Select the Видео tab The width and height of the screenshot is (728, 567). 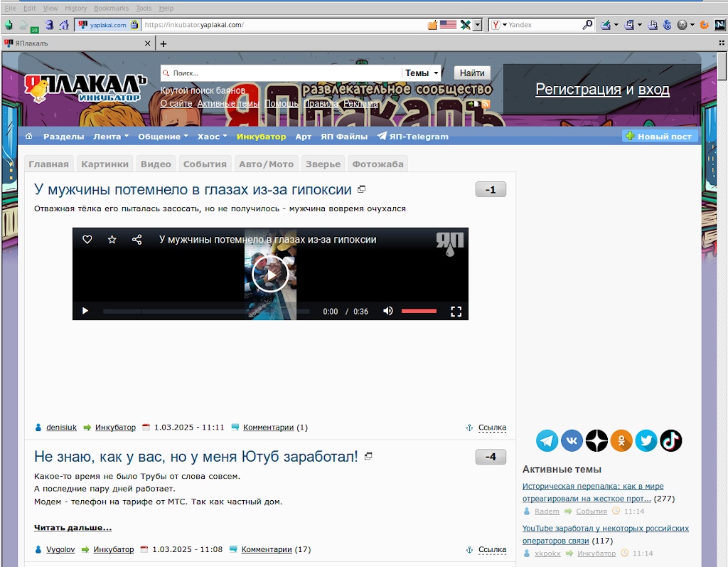point(156,164)
